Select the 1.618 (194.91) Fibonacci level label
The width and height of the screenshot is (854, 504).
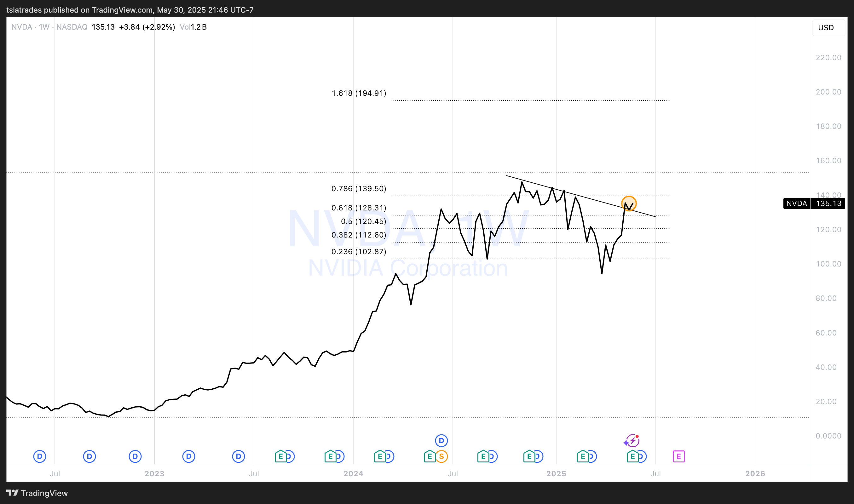click(x=359, y=93)
